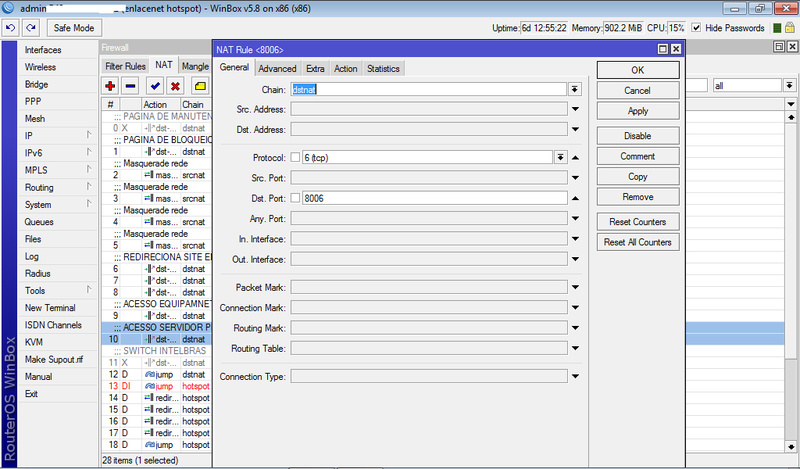
Task: Click the Chain column header
Action: [196, 104]
